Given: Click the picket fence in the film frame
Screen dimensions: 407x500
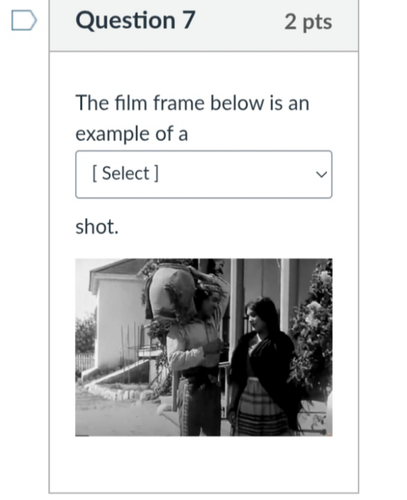Looking at the screenshot, I should pyautogui.click(x=85, y=363).
